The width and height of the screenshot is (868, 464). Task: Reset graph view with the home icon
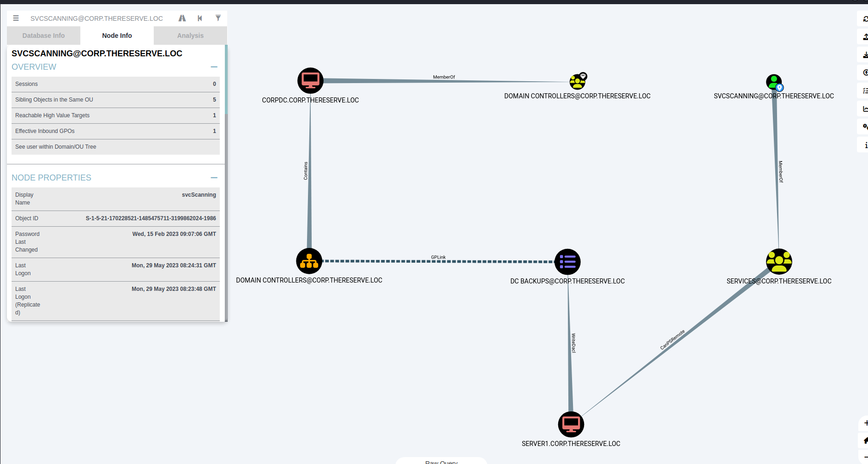(x=865, y=440)
